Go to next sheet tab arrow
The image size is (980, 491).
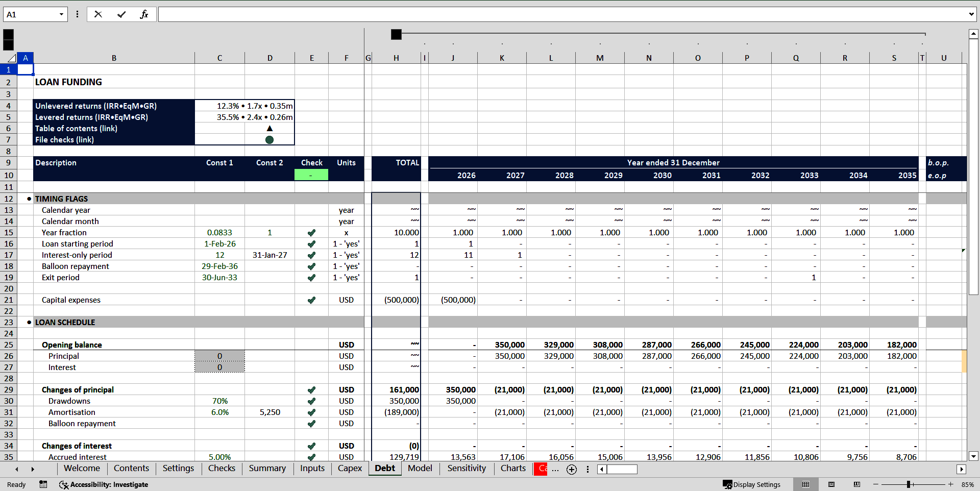(33, 469)
